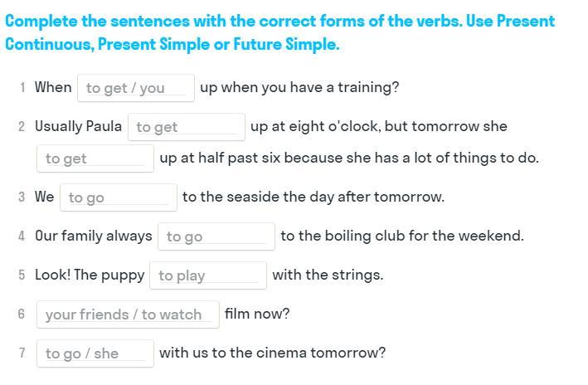
Task: Click the text 'up when you have a training?'
Action: [x=299, y=88]
